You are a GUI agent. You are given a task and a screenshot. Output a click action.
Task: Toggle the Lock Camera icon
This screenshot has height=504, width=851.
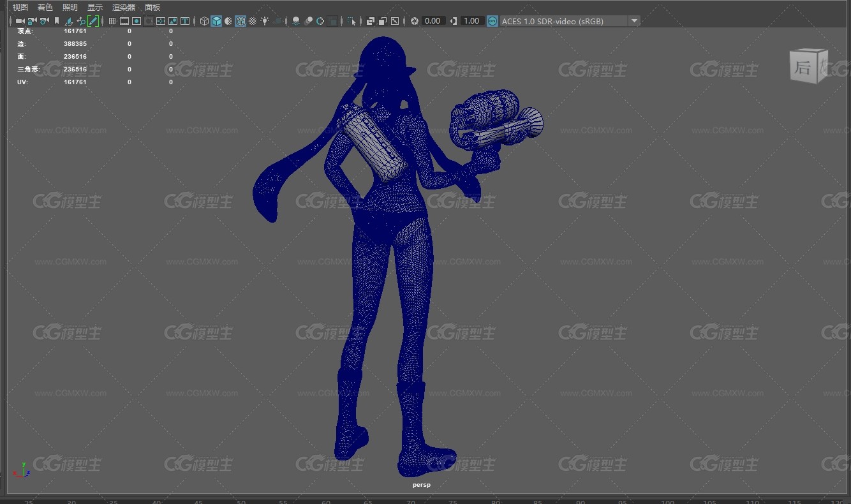click(x=32, y=21)
